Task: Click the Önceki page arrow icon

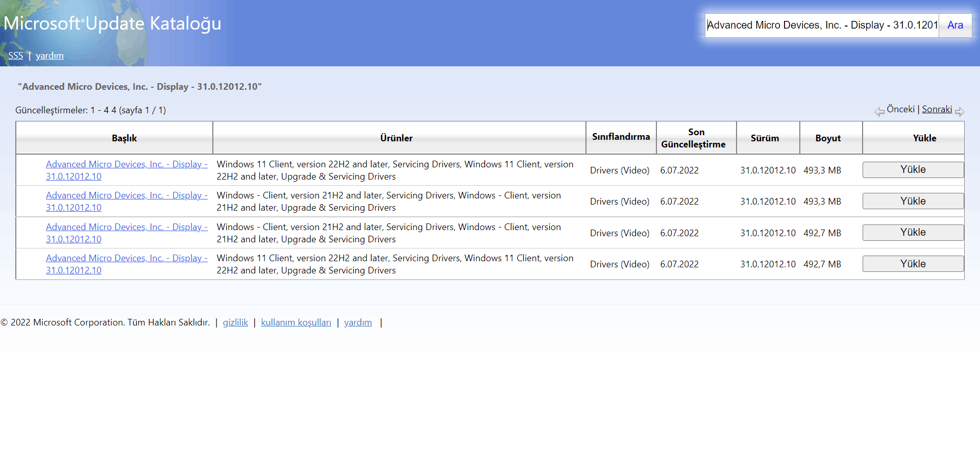Action: click(879, 111)
